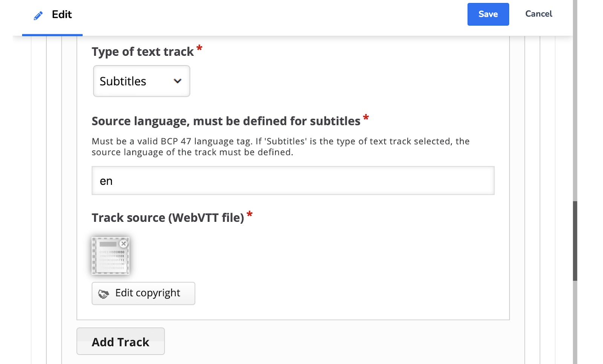Click the "Source language, must be defined for subtitles" label
603x364 pixels.
point(226,121)
